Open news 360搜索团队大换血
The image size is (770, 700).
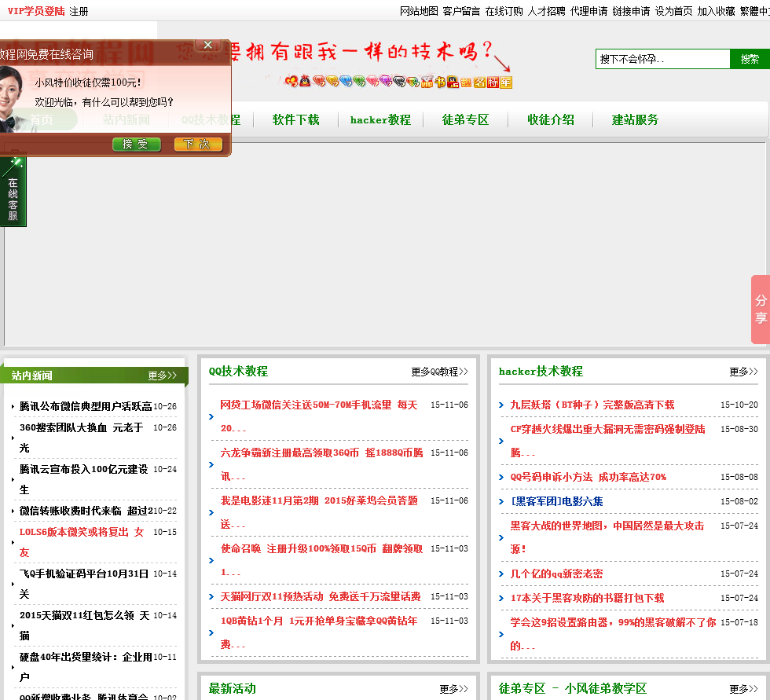click(81, 438)
